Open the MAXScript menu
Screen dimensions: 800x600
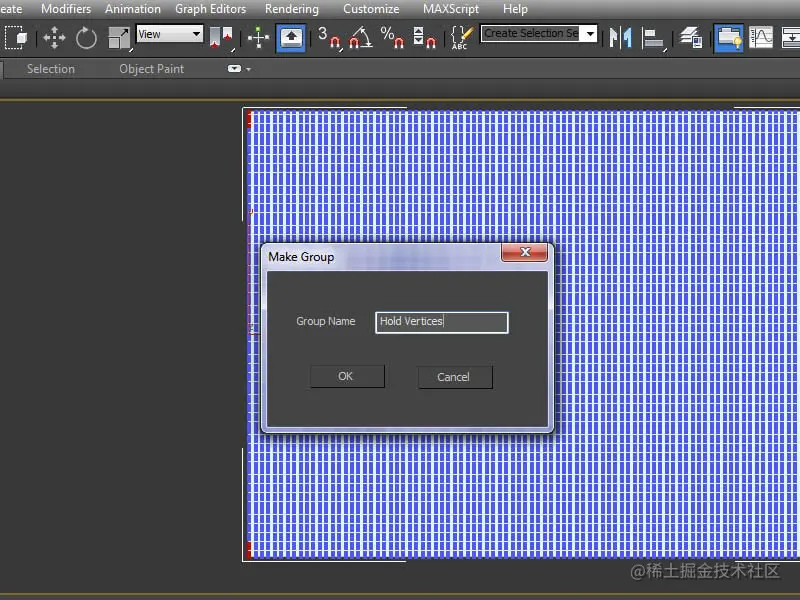[x=451, y=9]
